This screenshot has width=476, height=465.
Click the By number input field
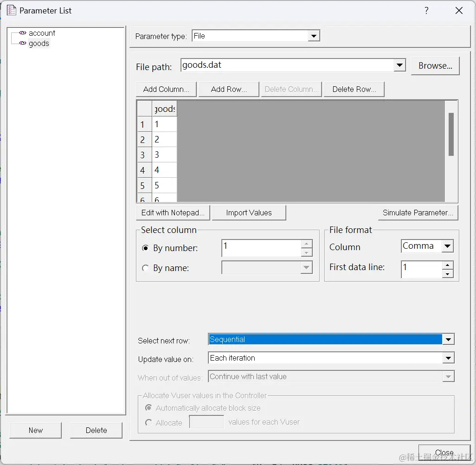point(261,248)
